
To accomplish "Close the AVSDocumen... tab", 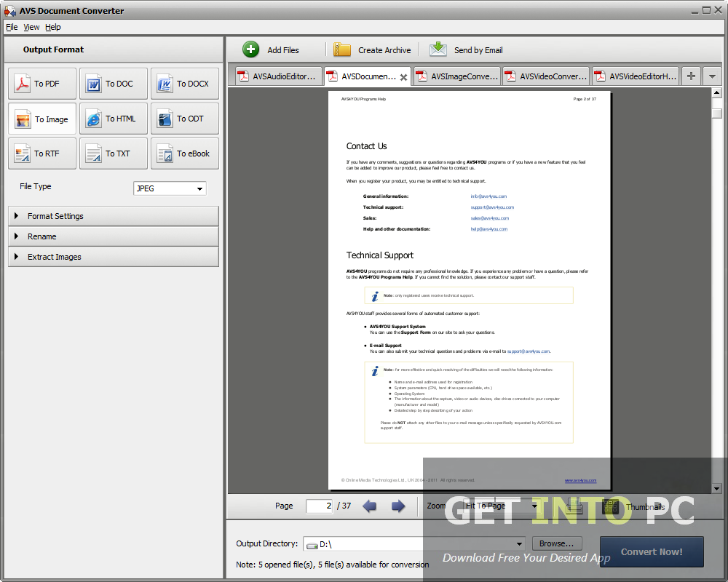I will (404, 78).
